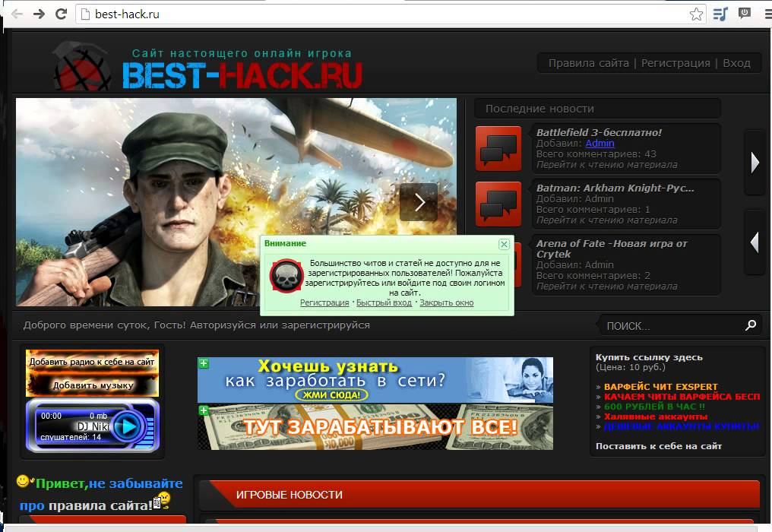Expand the Хочешь узнать banner plus icon
This screenshot has width=772, height=532.
pos(204,363)
